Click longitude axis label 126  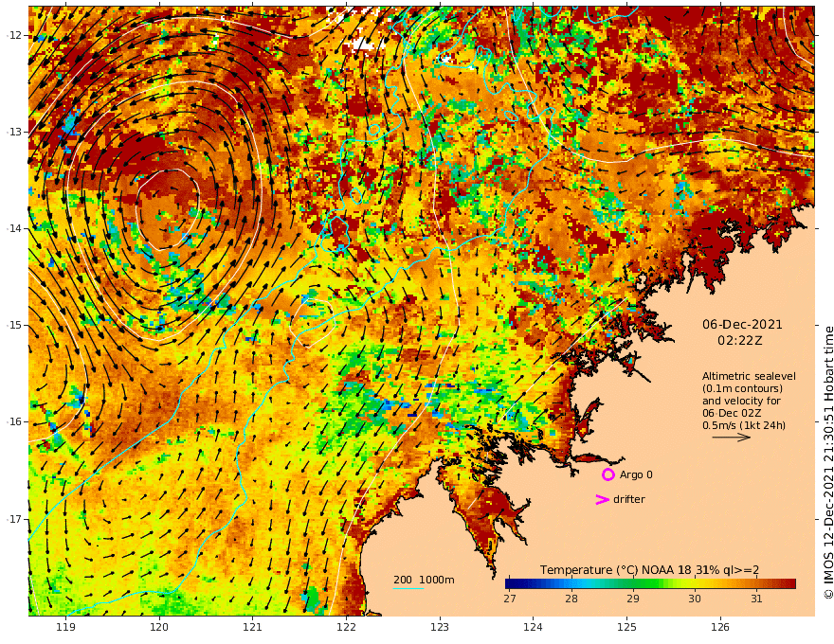(720, 627)
